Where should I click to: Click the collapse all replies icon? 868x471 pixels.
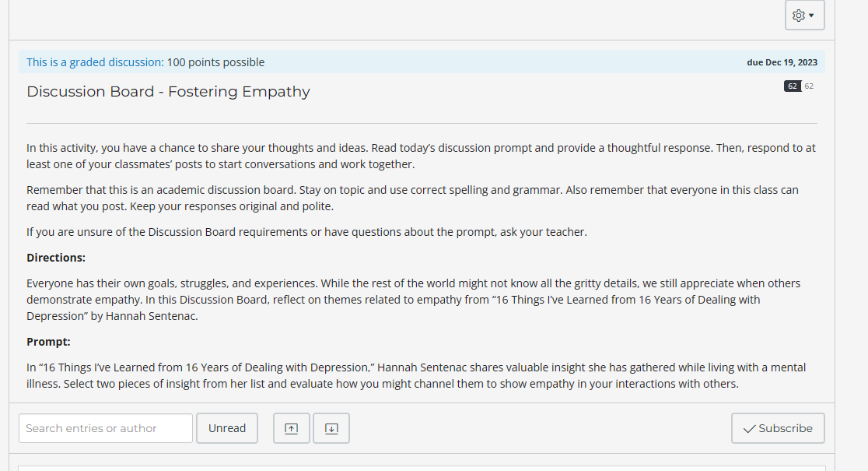click(x=291, y=427)
